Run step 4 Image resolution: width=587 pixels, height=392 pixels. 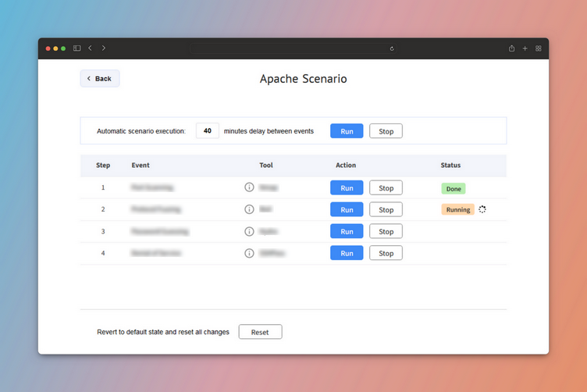tap(347, 253)
